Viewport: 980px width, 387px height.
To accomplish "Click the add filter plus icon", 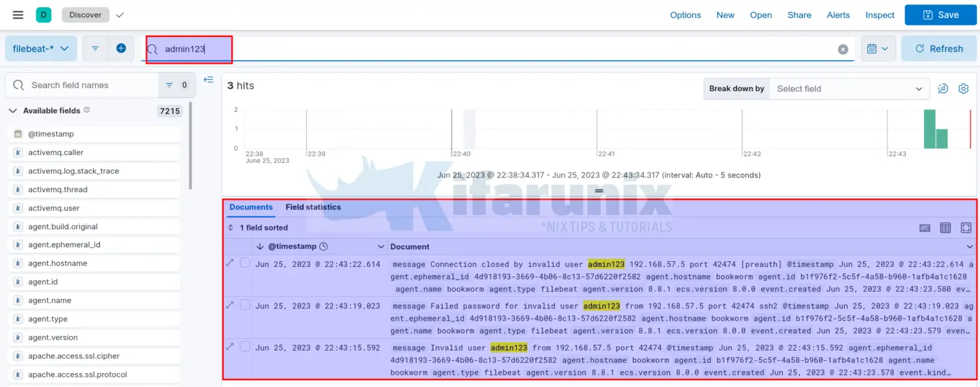I will coord(121,49).
